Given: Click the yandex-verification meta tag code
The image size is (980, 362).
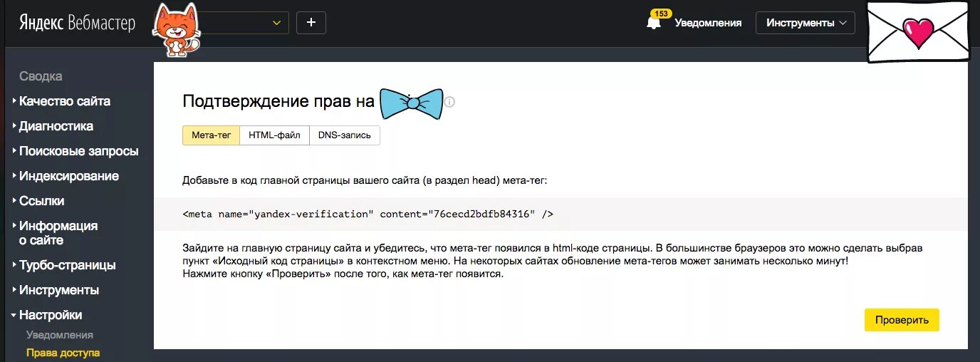Looking at the screenshot, I should point(368,214).
